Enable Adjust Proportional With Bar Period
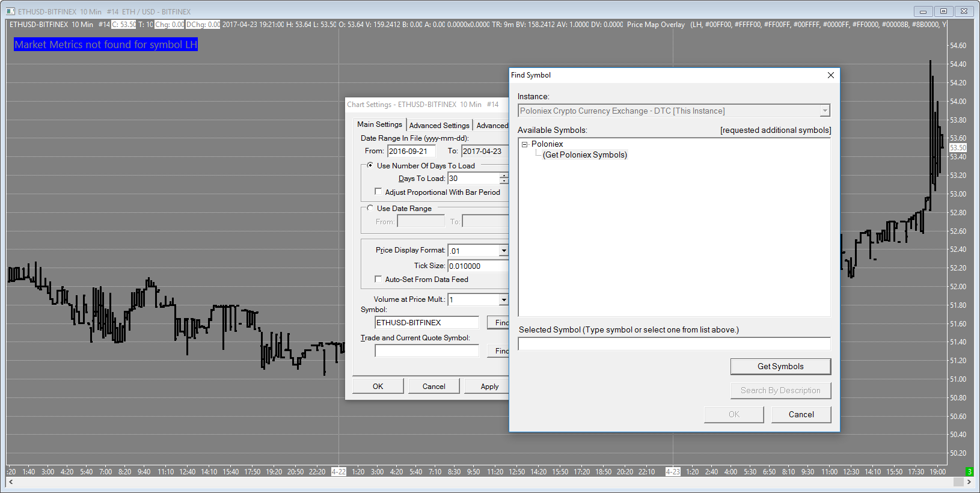Screen dimensions: 980x493 click(378, 192)
